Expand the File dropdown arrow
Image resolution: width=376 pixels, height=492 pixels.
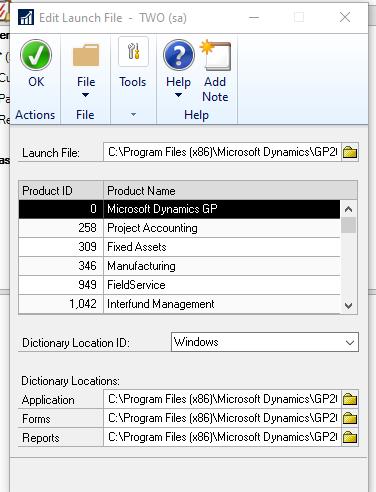(85, 95)
